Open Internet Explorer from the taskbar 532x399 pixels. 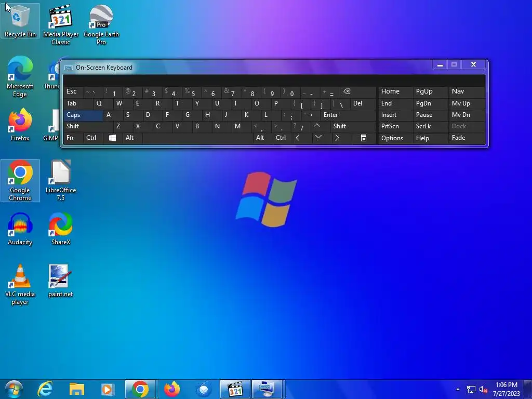pyautogui.click(x=45, y=389)
